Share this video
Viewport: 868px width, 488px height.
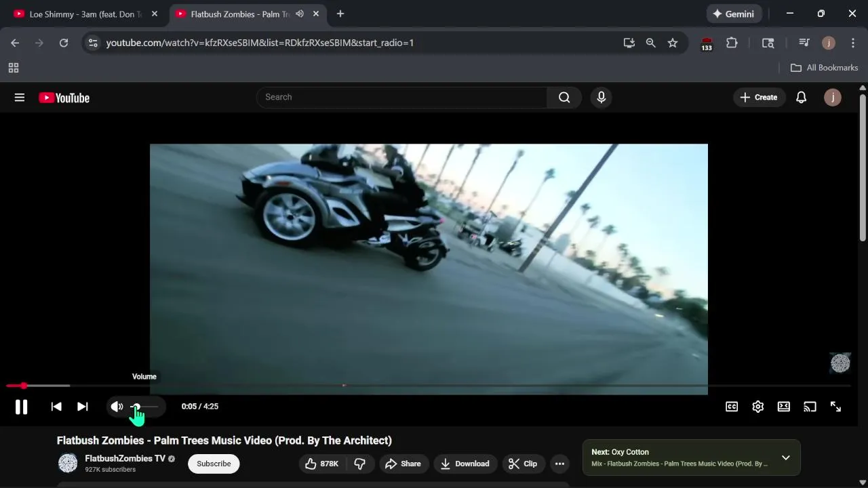403,464
